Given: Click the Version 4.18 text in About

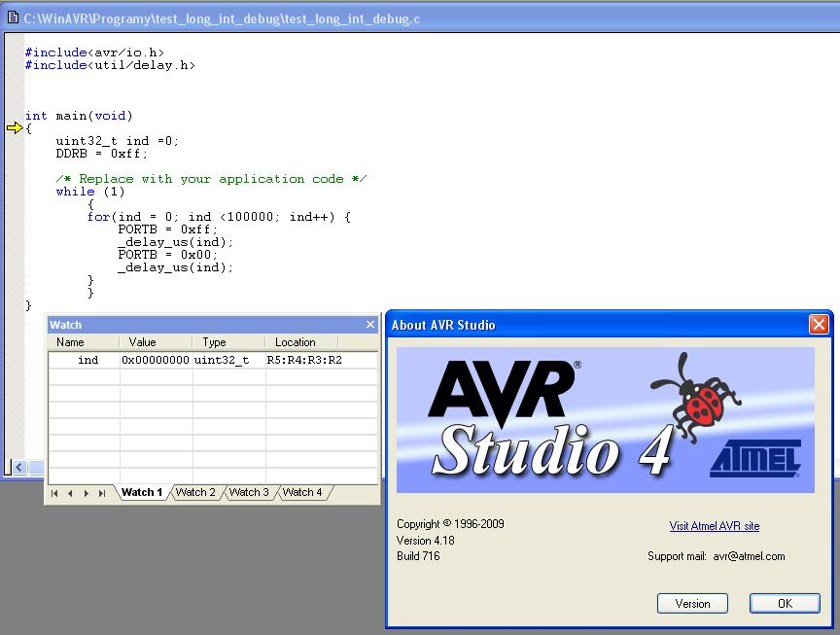Looking at the screenshot, I should [x=426, y=540].
